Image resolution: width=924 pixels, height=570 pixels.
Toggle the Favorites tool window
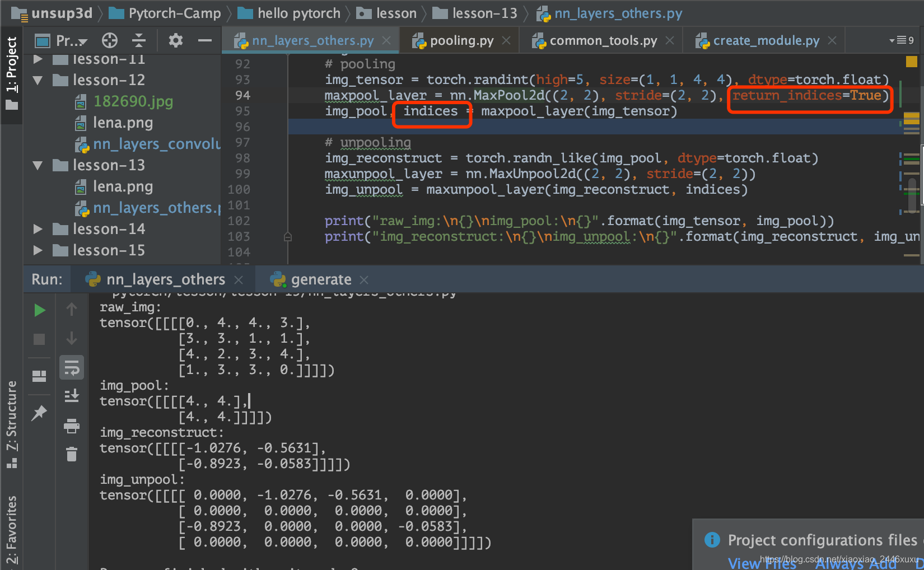tap(12, 530)
